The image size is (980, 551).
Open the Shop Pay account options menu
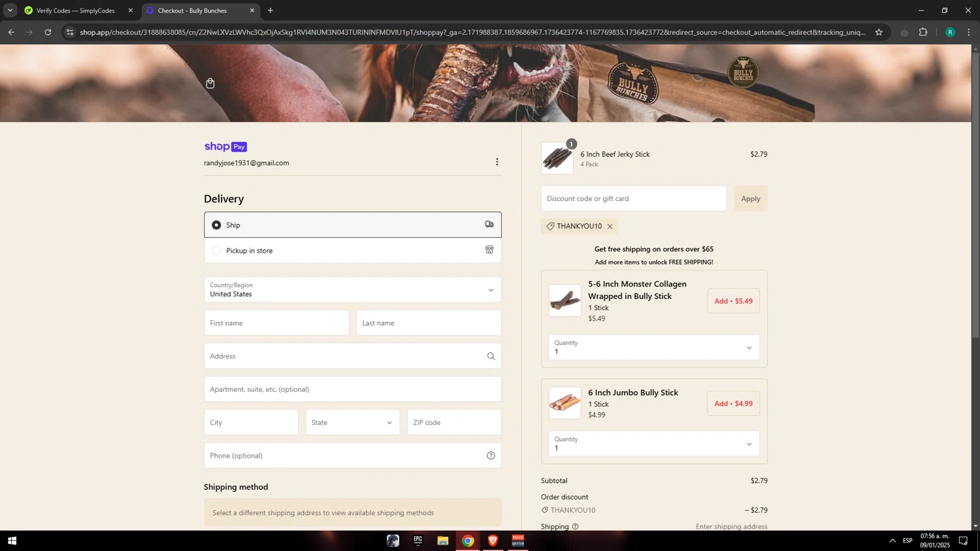497,162
